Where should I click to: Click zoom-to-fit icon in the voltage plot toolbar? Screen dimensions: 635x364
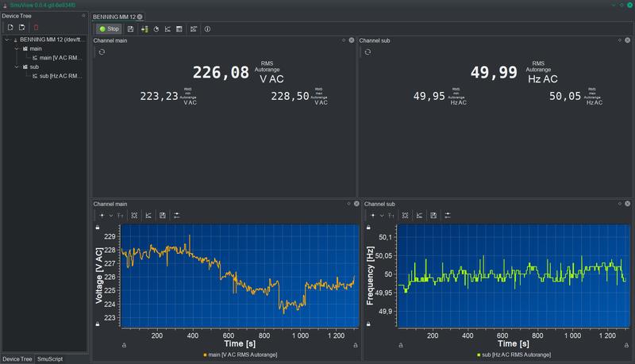click(134, 215)
